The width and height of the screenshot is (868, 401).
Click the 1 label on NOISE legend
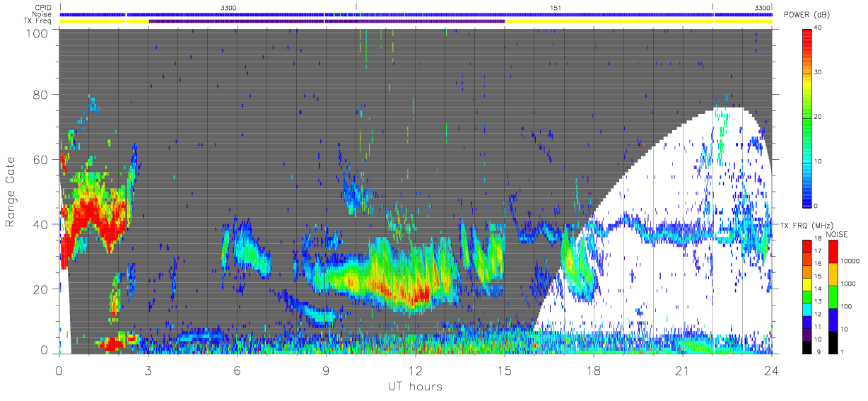[843, 351]
